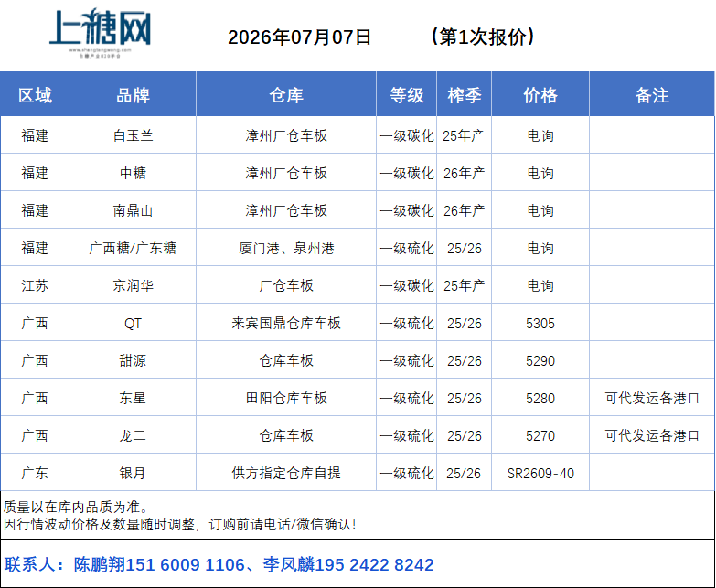Click contact 陈鹏翔151 6009 1106
This screenshot has width=716, height=588.
tap(159, 565)
